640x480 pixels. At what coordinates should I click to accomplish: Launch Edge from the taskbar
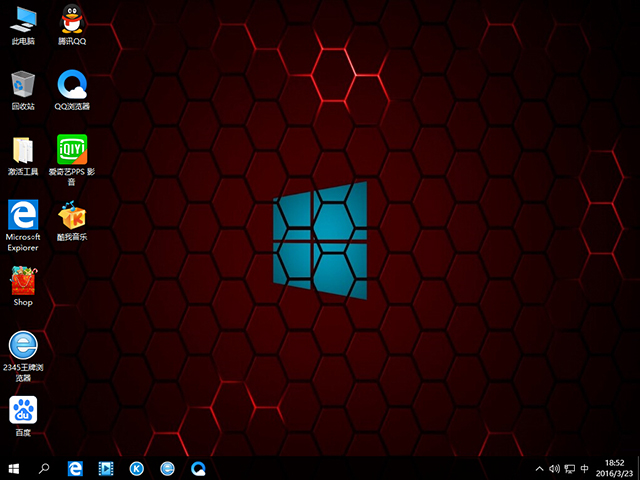click(74, 467)
